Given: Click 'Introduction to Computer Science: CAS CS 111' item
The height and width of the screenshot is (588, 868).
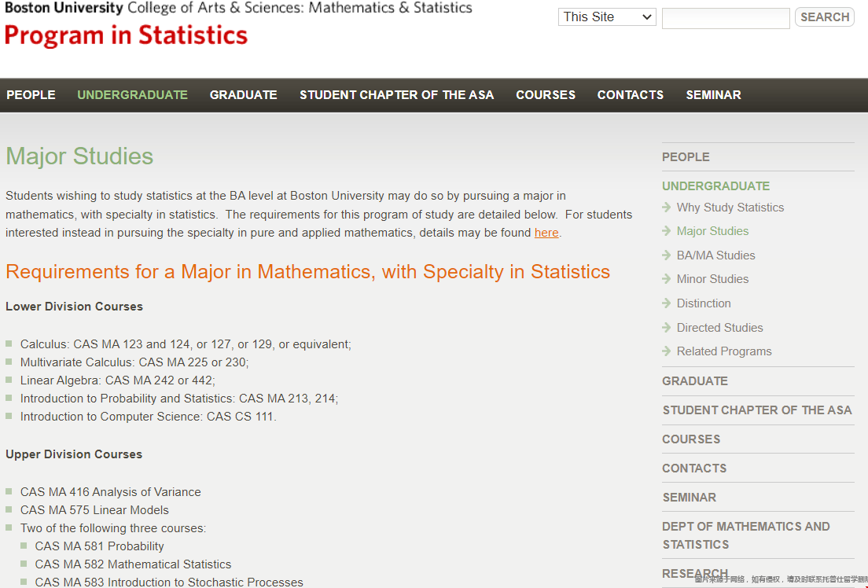Looking at the screenshot, I should [x=149, y=417].
